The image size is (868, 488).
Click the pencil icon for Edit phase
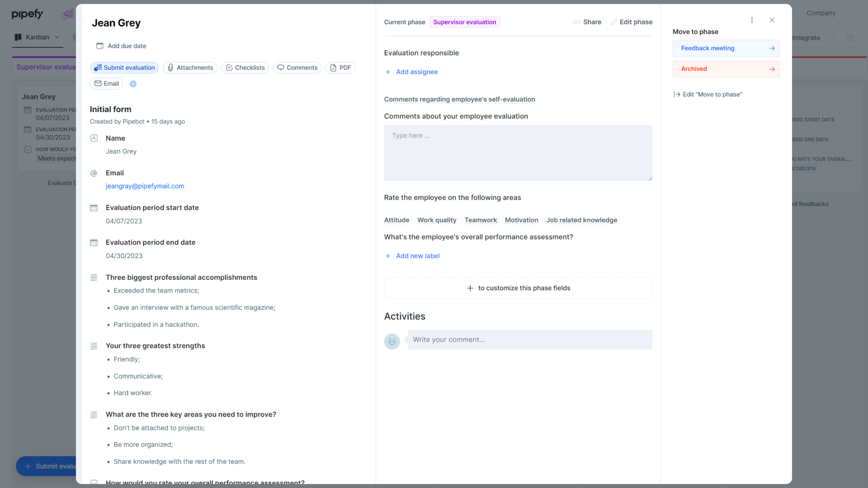pyautogui.click(x=613, y=22)
